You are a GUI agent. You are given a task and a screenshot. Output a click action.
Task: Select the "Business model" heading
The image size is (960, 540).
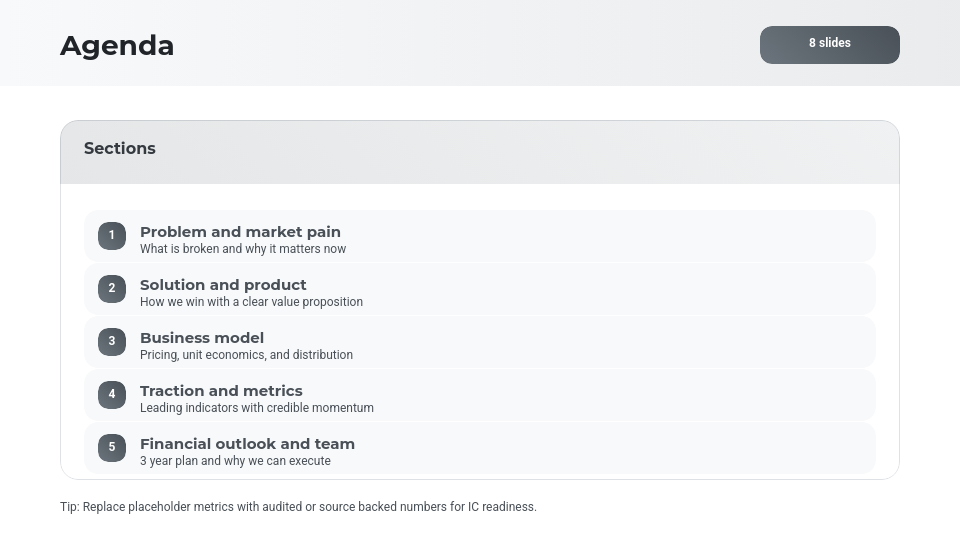tap(202, 338)
